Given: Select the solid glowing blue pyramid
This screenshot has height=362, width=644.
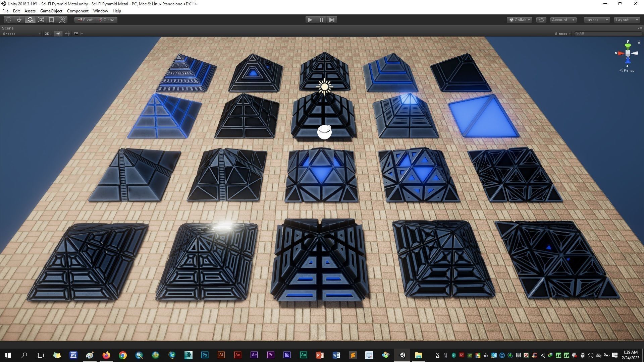Looking at the screenshot, I should click(x=484, y=116).
